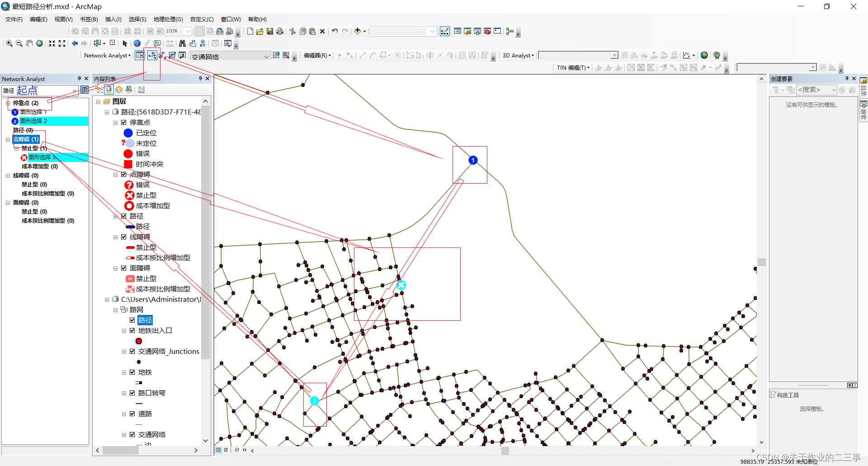Image resolution: width=868 pixels, height=466 pixels.
Task: Activate the Pan hand tool
Action: pos(29,43)
